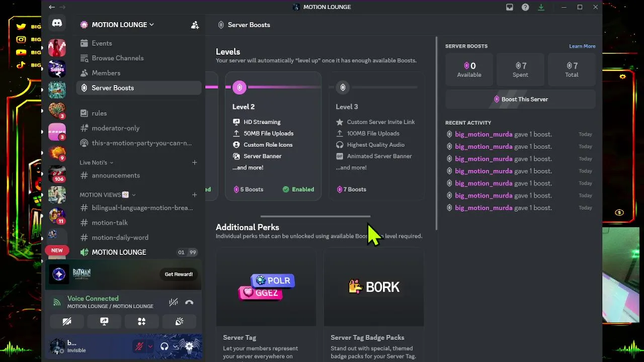
Task: Disconnect from voice with the hang-up icon
Action: click(x=189, y=302)
